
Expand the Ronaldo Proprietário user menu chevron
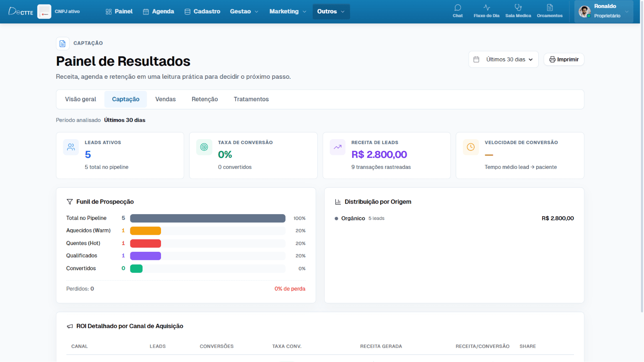click(x=627, y=12)
